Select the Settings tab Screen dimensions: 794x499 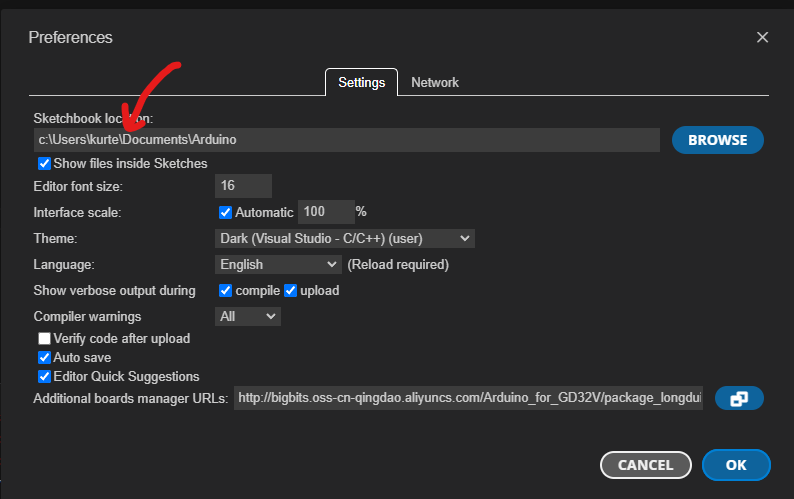point(361,83)
